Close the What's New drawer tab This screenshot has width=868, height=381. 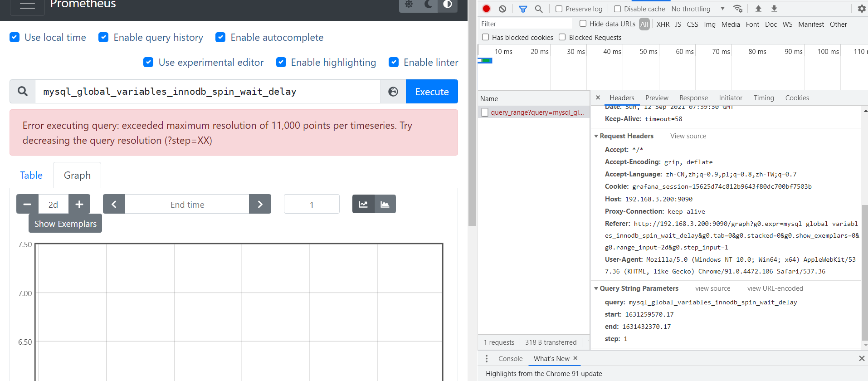point(575,358)
